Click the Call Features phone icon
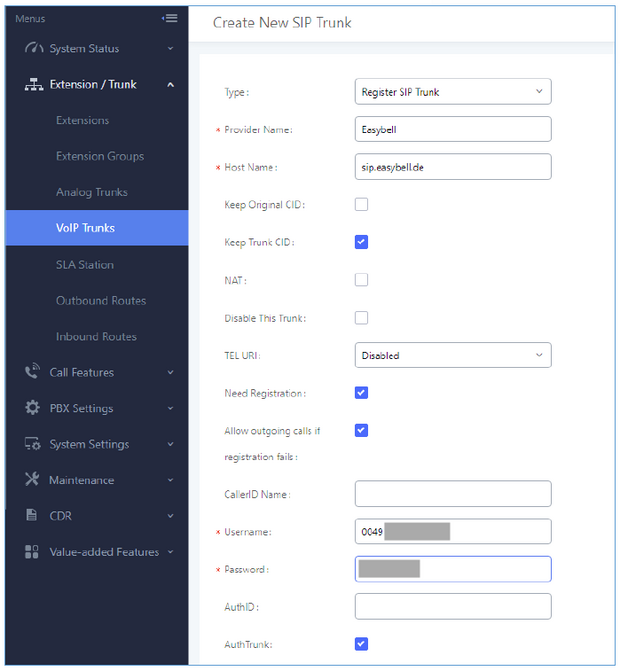The image size is (620, 671). click(x=32, y=372)
